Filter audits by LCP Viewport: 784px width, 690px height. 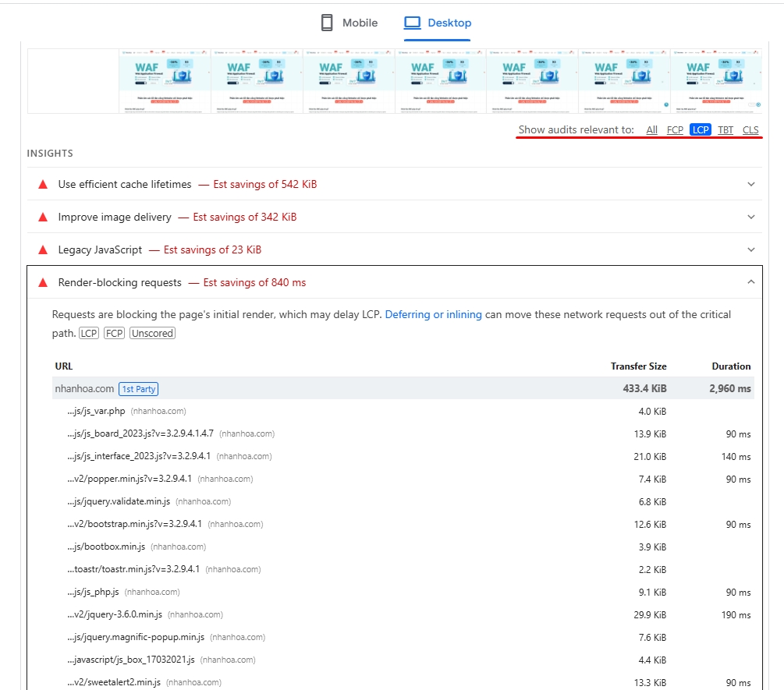tap(700, 130)
